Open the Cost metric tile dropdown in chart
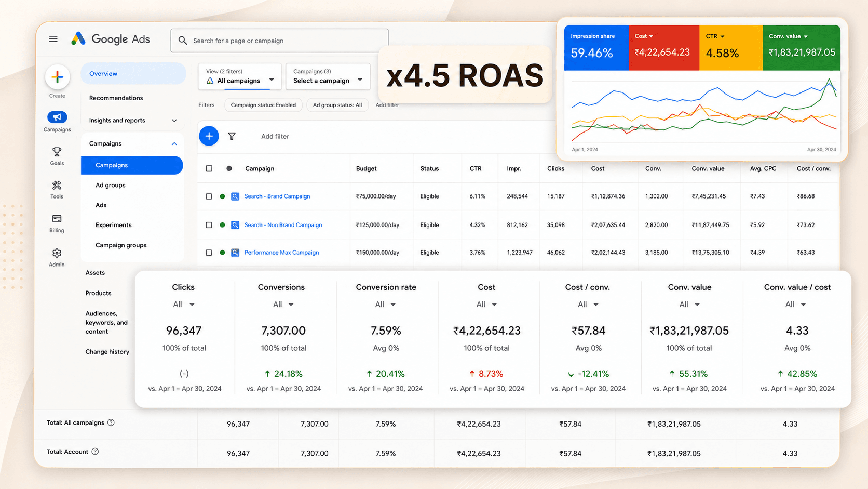The height and width of the screenshot is (489, 868). (x=651, y=36)
